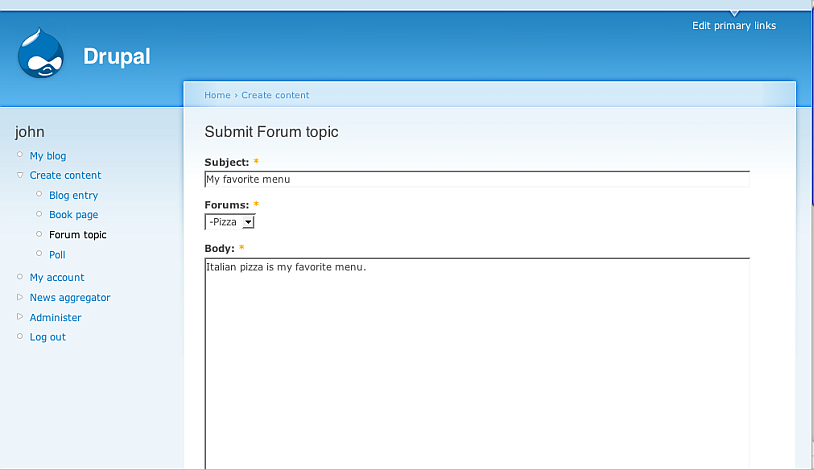Select Poll content type

(x=57, y=255)
